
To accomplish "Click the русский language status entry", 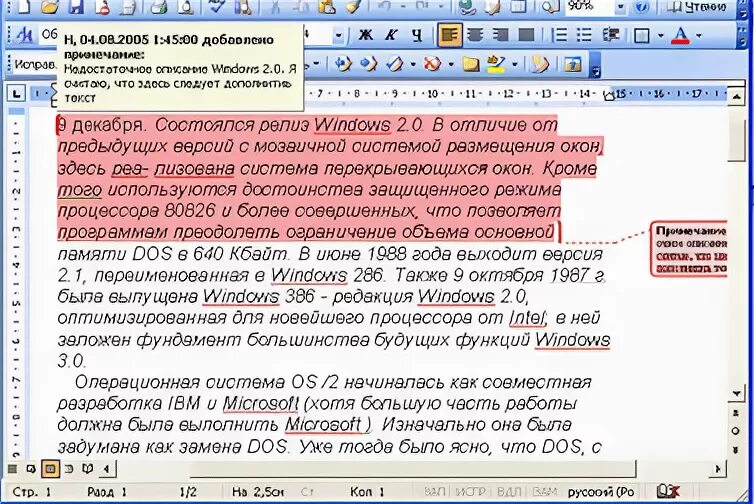I will (x=601, y=492).
